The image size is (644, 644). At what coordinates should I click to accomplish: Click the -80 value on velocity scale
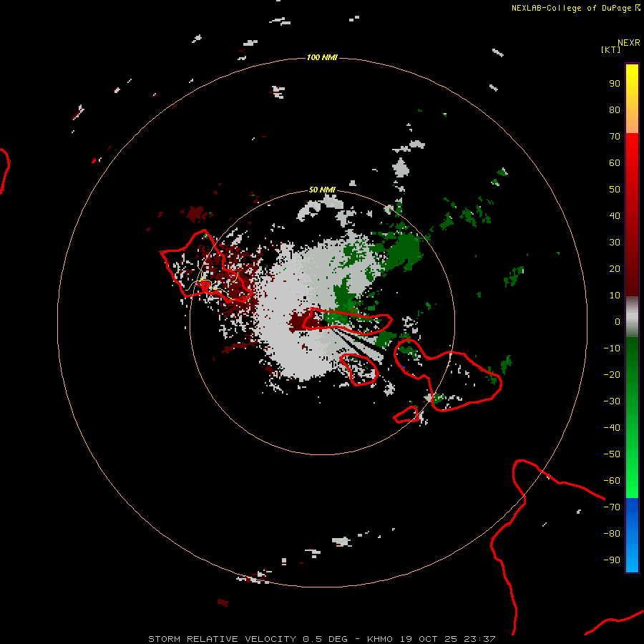tap(612, 534)
